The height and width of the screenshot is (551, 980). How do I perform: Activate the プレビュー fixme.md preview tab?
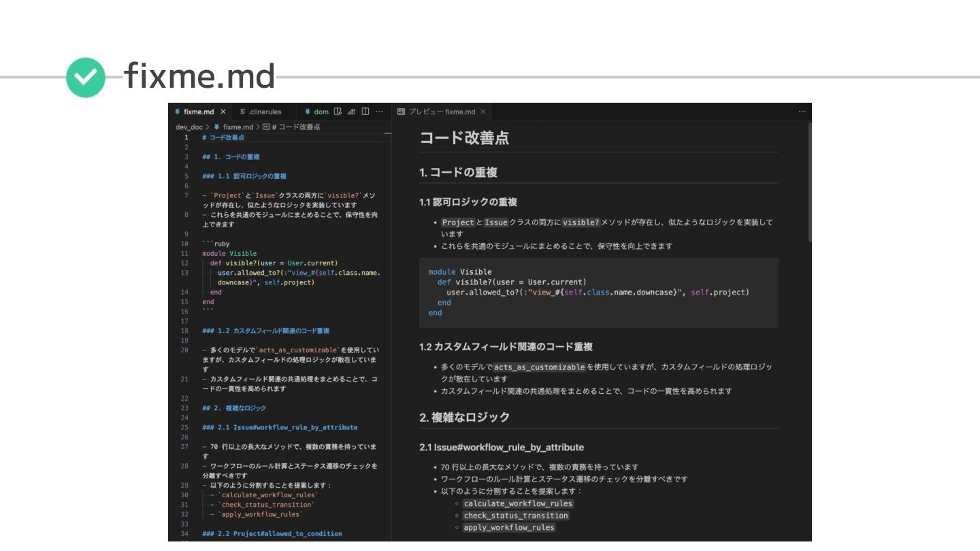(x=442, y=112)
